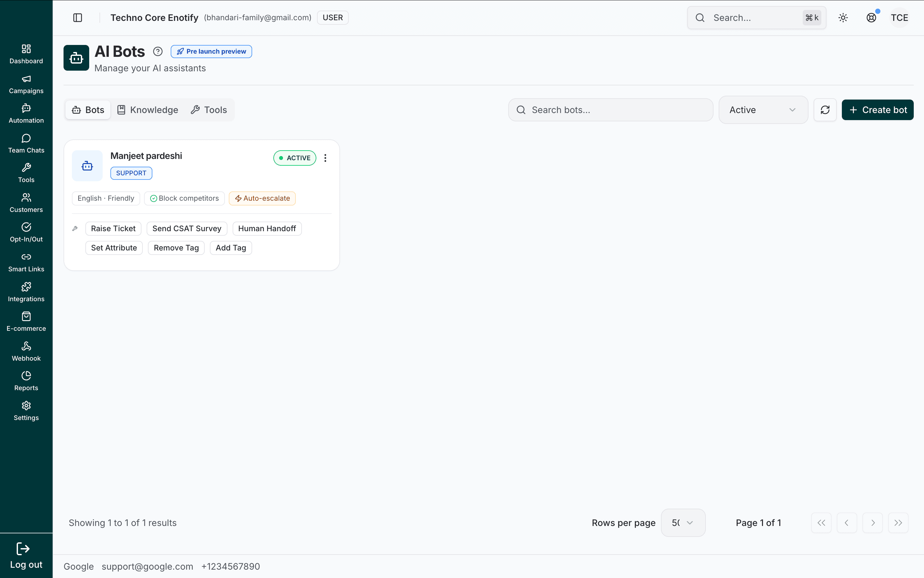This screenshot has height=578, width=924.
Task: Open the rows per page dropdown
Action: tap(683, 522)
